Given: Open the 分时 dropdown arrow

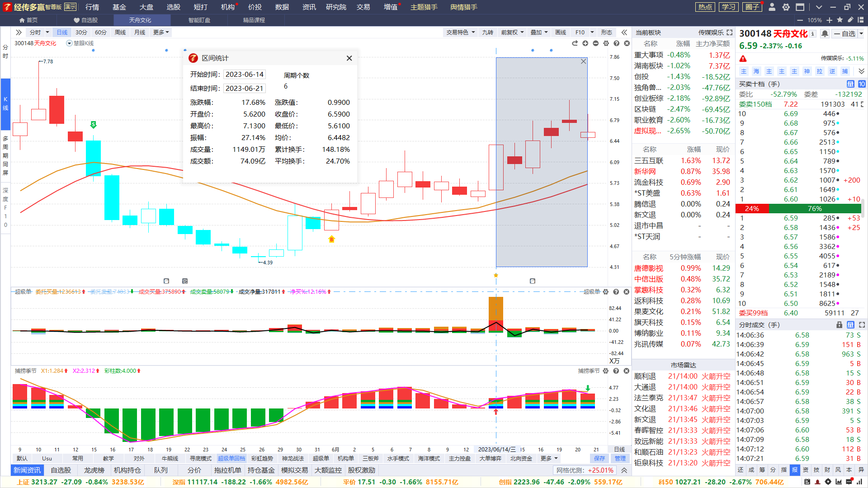Looking at the screenshot, I should click(47, 33).
